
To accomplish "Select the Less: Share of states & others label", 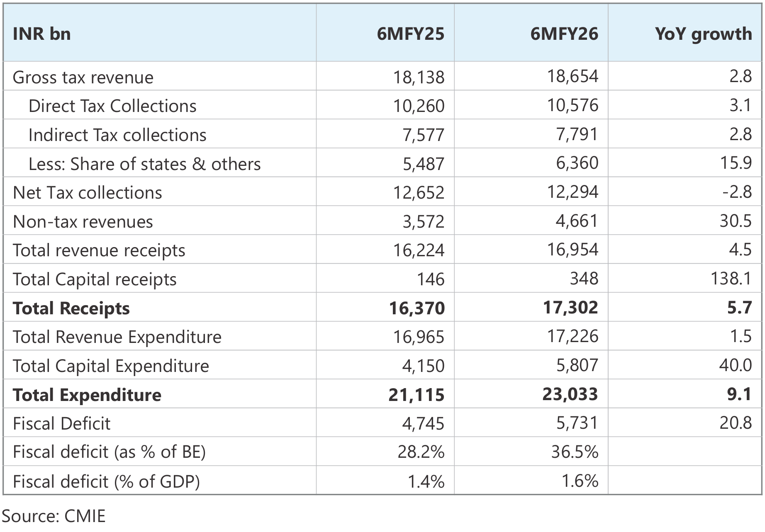I will click(x=144, y=164).
